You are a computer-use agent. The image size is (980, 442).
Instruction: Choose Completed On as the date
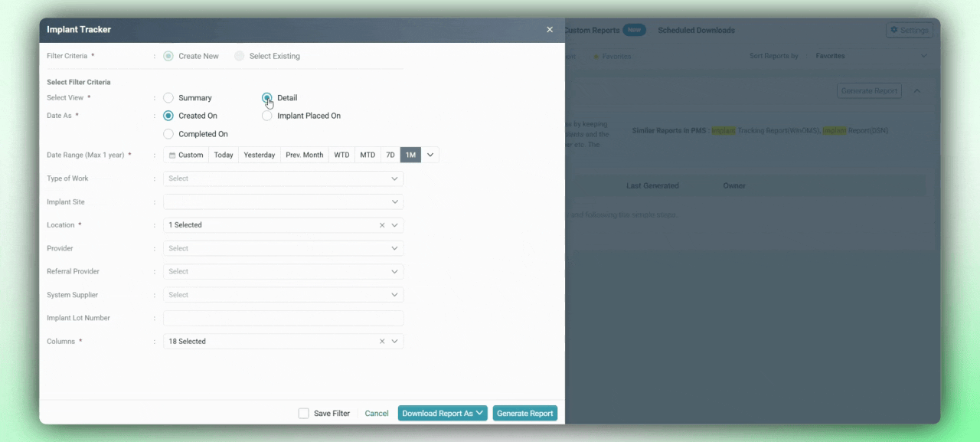tap(168, 134)
